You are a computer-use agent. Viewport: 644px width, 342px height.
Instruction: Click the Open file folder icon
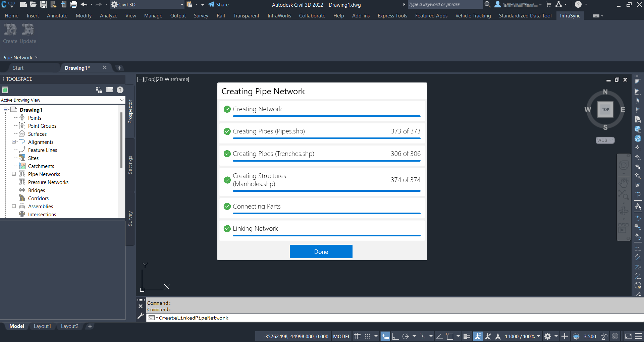33,4
